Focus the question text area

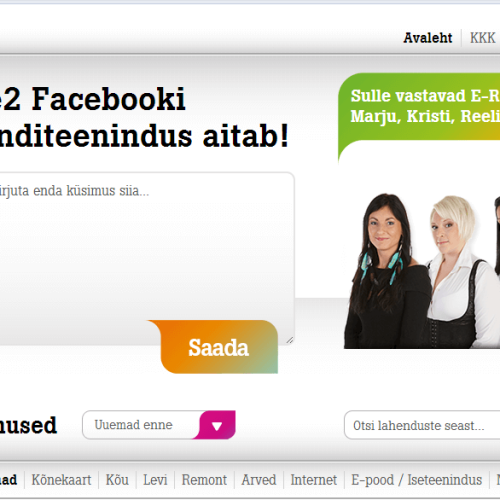point(146,258)
